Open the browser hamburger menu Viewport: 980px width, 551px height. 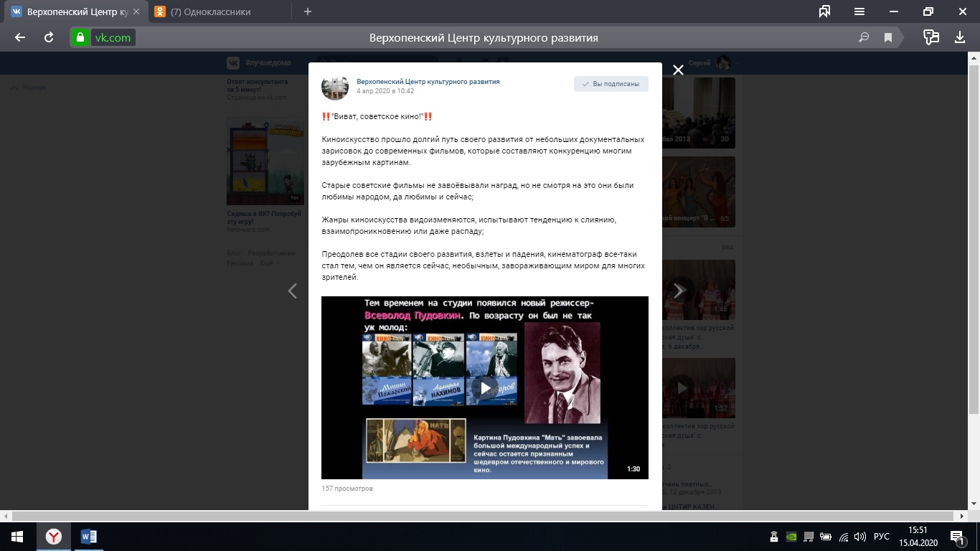click(x=859, y=11)
